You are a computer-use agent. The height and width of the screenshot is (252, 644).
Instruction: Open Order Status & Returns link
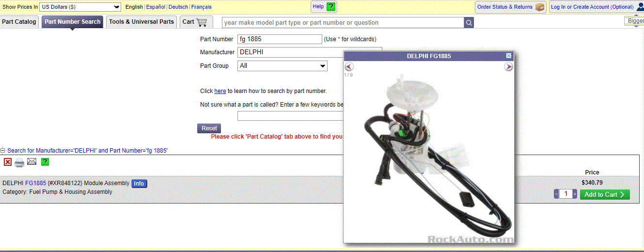pos(505,7)
